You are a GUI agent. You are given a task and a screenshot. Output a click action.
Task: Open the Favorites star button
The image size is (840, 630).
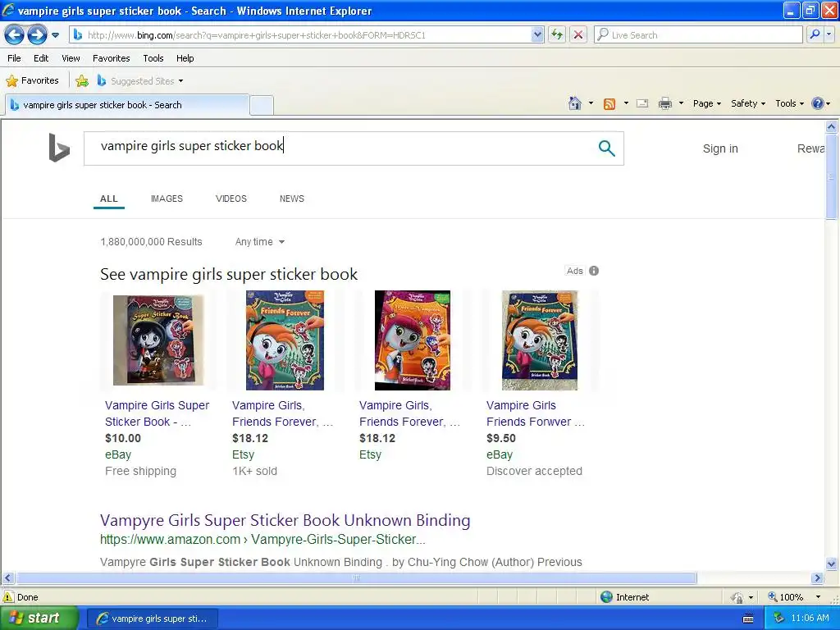click(x=32, y=81)
